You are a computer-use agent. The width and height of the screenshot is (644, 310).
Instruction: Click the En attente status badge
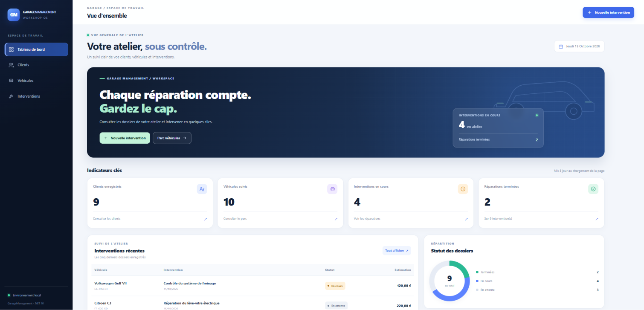click(337, 305)
